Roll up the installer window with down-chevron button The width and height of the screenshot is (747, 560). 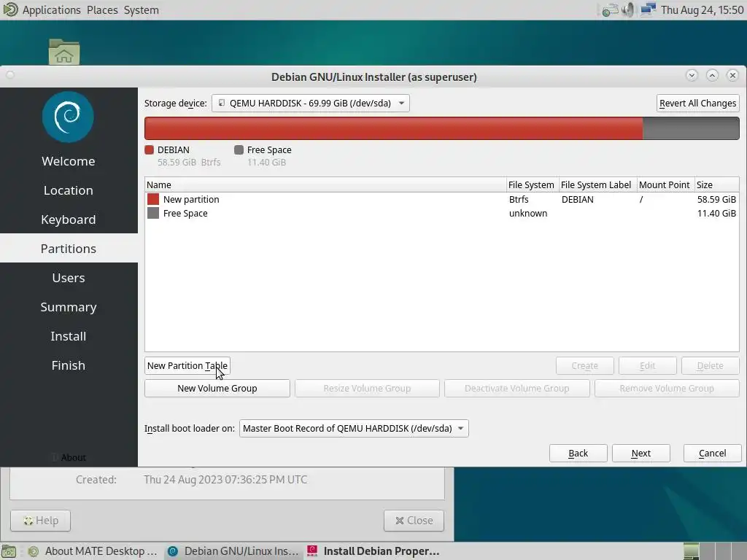(692, 75)
